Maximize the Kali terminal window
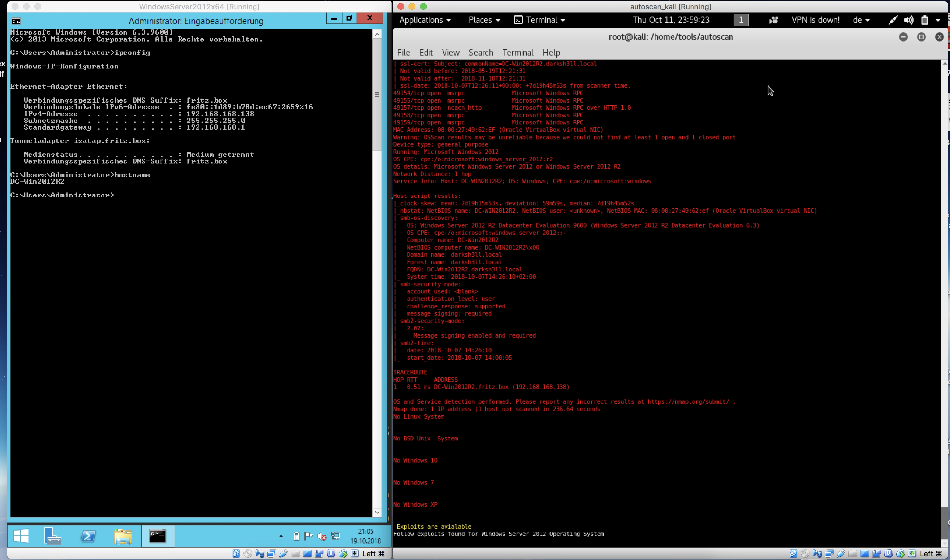The height and width of the screenshot is (560, 950). [x=921, y=37]
